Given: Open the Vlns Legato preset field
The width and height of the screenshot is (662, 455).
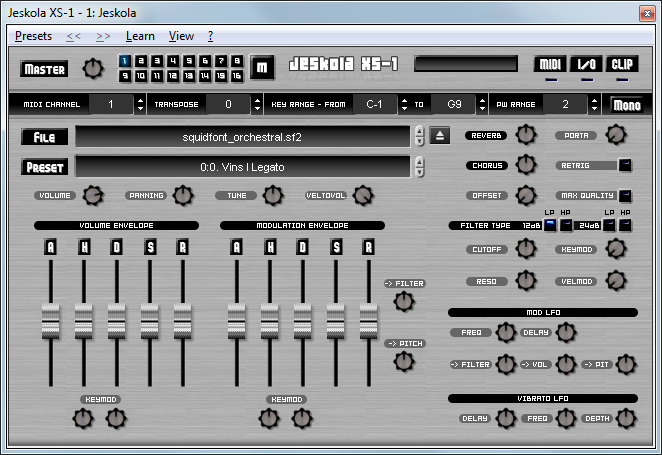Looking at the screenshot, I should [243, 167].
